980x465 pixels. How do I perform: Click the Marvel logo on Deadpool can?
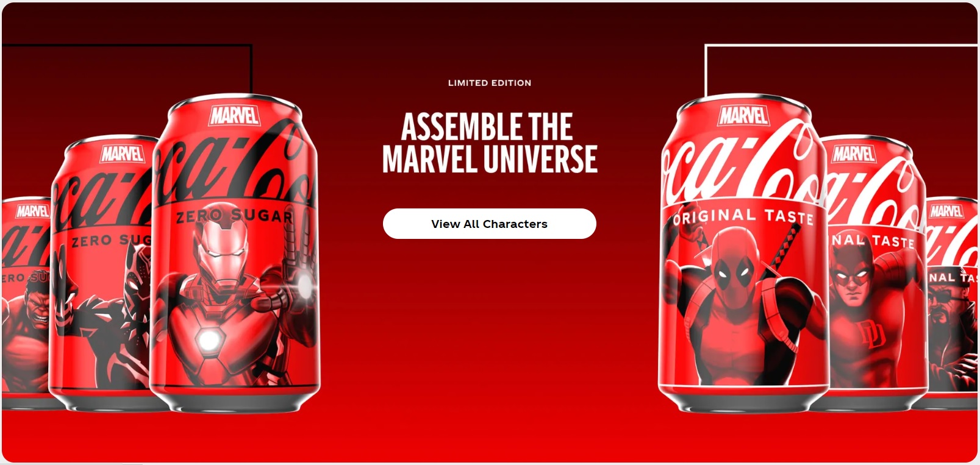pos(743,115)
